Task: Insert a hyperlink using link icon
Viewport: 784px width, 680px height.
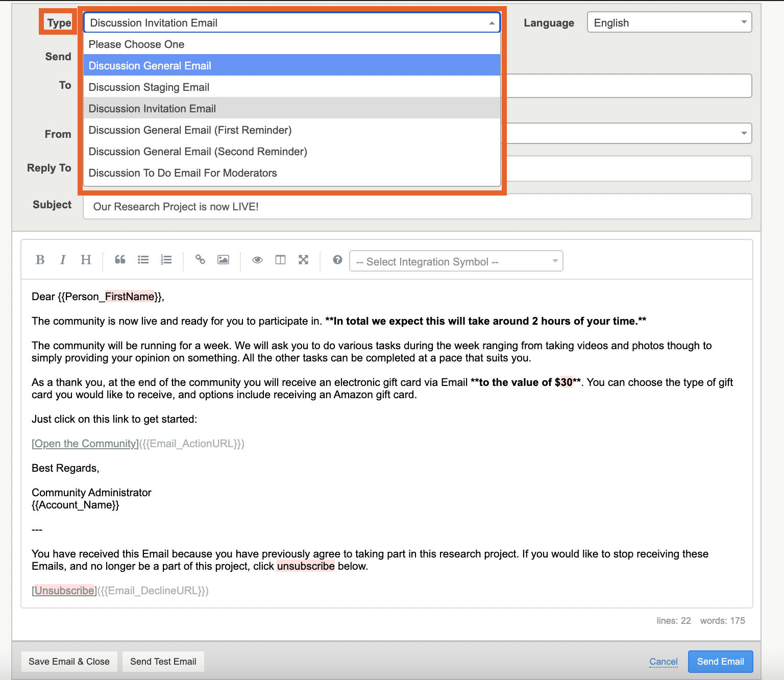Action: point(200,260)
